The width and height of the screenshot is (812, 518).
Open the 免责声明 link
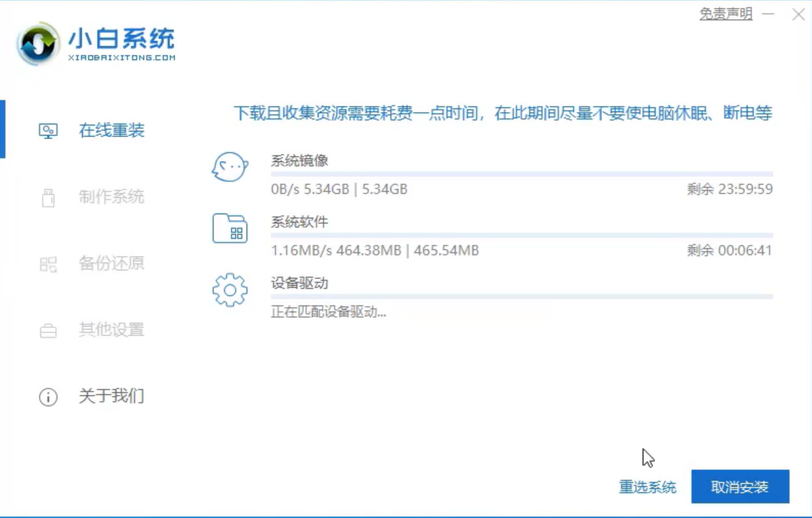(726, 14)
